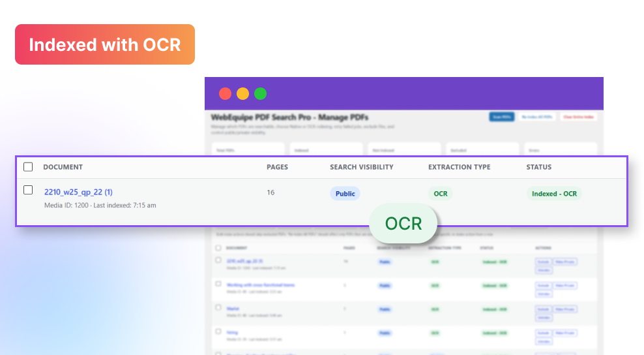Tick the checkbox for the hiring document row

218,332
